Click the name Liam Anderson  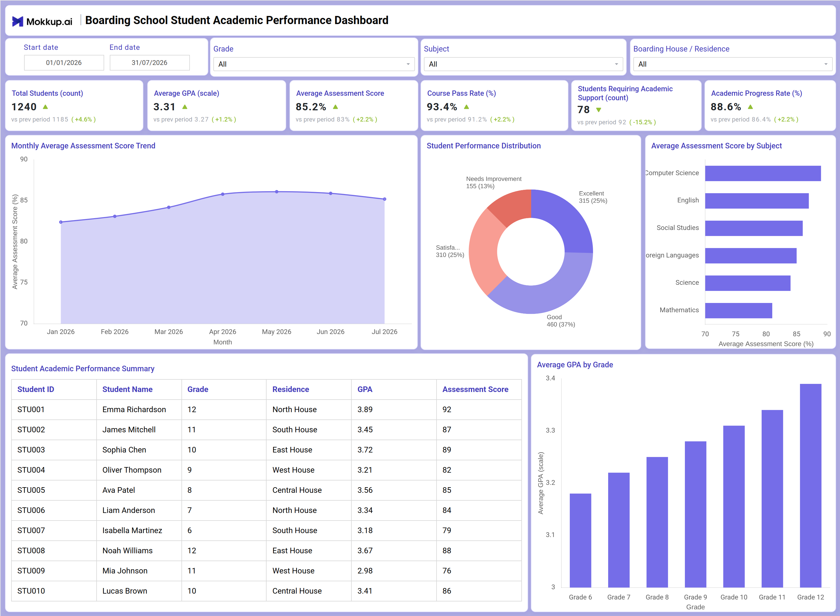(129, 510)
